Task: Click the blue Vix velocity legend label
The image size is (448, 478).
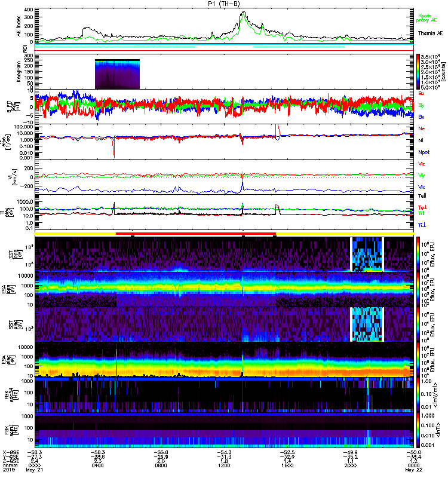Action: (421, 187)
